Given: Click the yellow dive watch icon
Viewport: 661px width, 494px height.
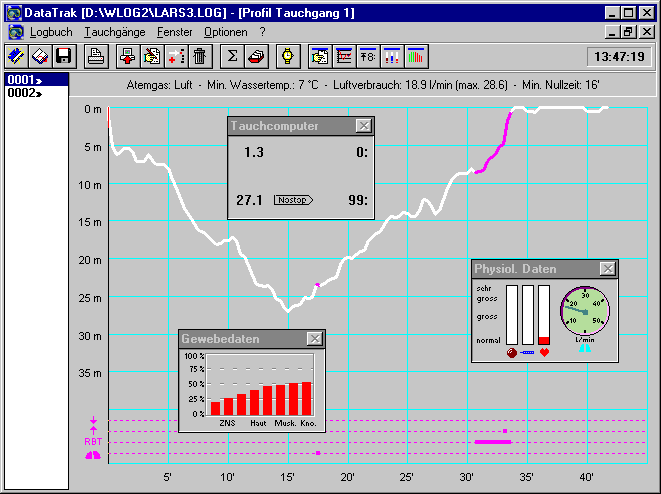Looking at the screenshot, I should [287, 56].
